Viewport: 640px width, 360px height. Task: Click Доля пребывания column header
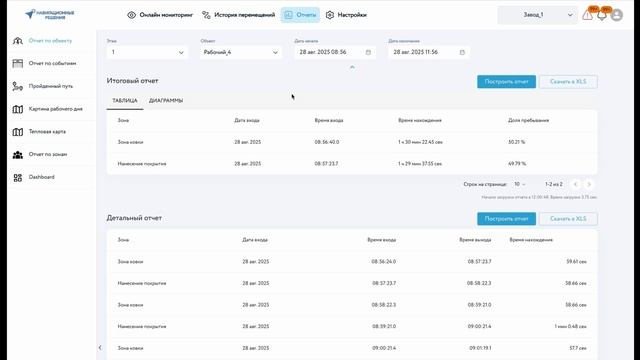tap(529, 120)
